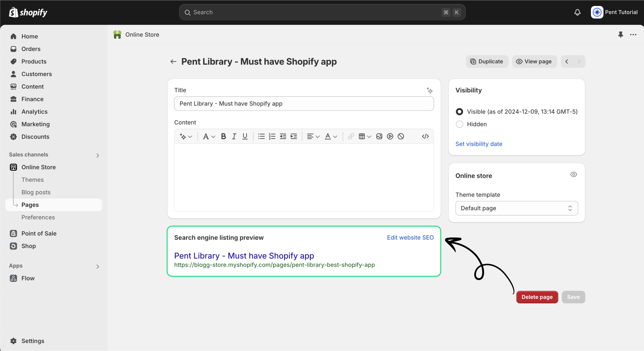
Task: Open Finance in the sidebar
Action: [x=54, y=99]
